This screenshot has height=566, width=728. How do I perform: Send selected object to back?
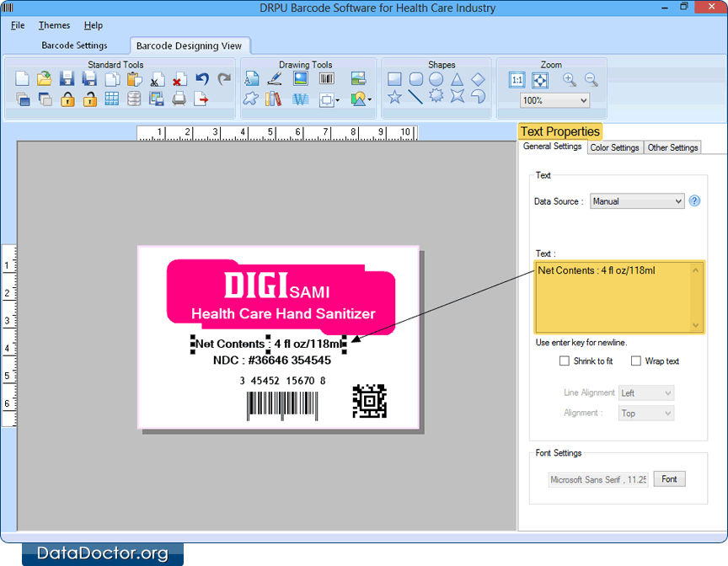coord(45,99)
